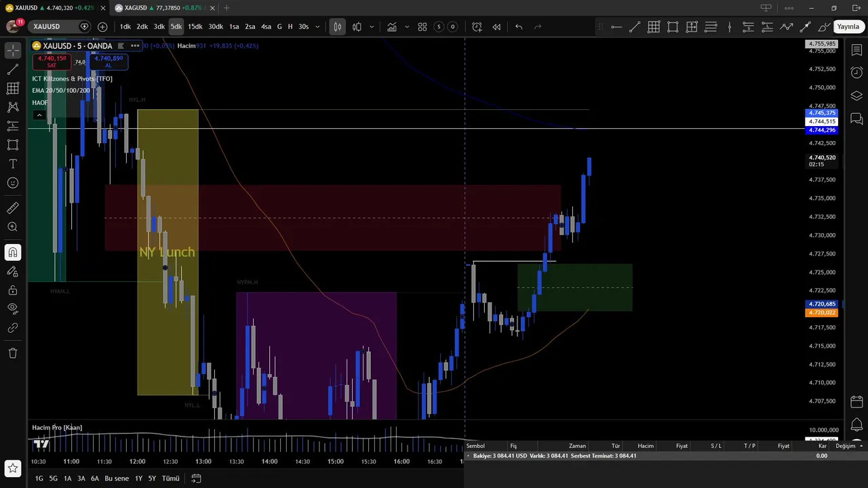This screenshot has height=488, width=868.
Task: Switch to the XAUUSD tab
Action: pos(54,7)
